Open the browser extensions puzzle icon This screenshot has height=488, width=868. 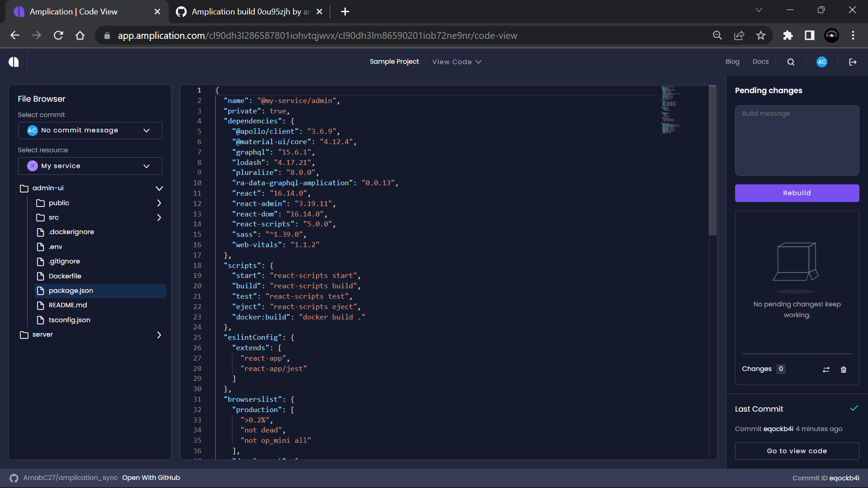(x=788, y=35)
